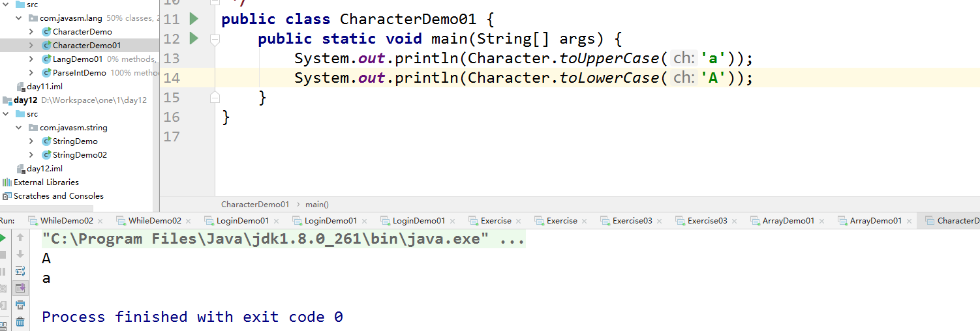This screenshot has width=980, height=331.
Task: Click main() in the breadcrumb bar
Action: (317, 205)
